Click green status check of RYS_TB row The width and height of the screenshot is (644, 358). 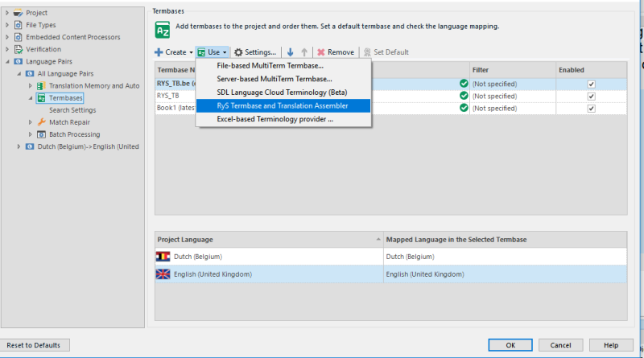[464, 96]
